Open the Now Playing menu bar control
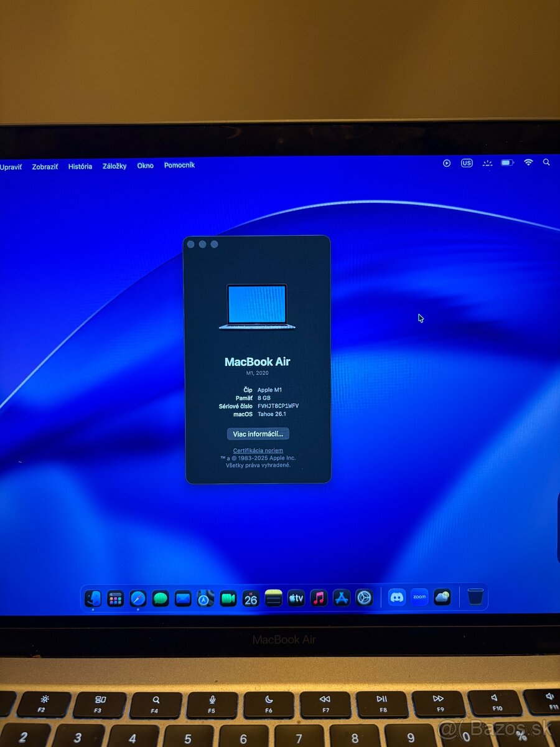Viewport: 560px width, 747px height. pos(447,162)
